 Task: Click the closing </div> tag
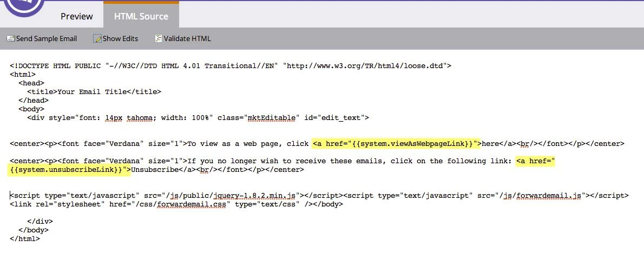coord(40,222)
